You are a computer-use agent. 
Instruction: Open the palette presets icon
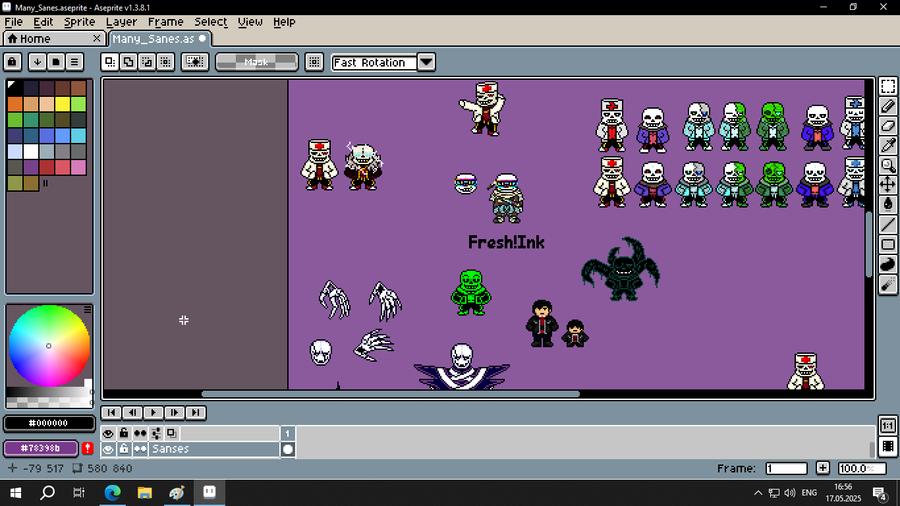(x=56, y=62)
